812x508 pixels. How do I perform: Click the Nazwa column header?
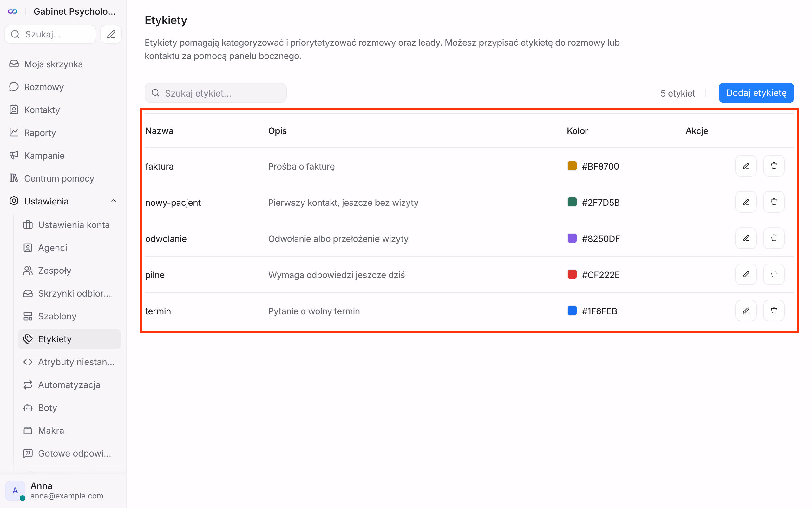click(159, 131)
